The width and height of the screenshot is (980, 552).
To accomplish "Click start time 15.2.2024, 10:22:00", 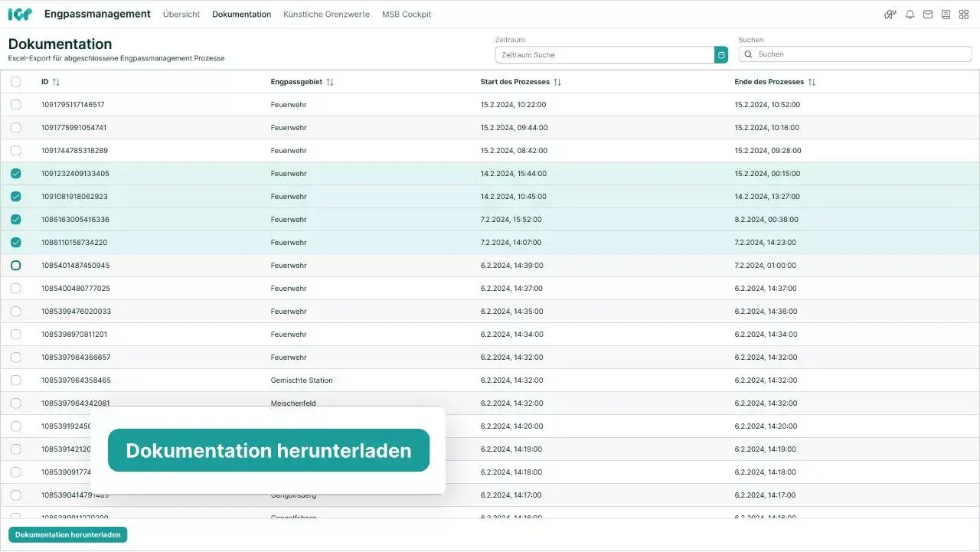I will (514, 105).
